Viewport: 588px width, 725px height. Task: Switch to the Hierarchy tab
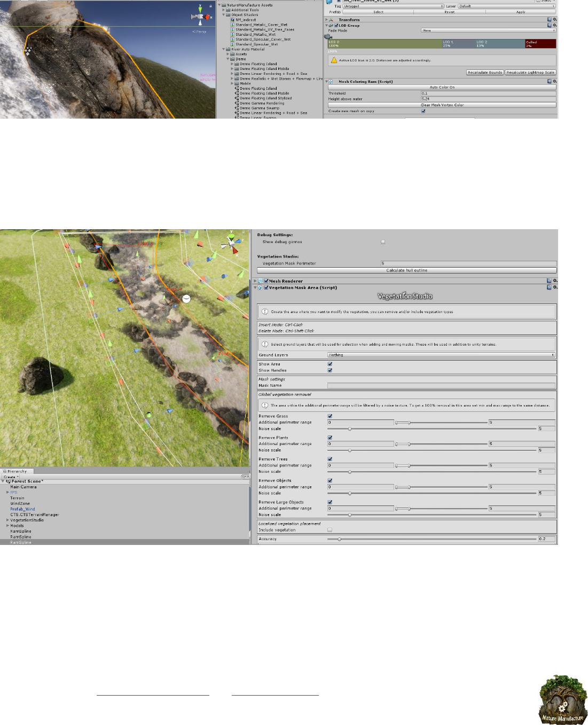(x=17, y=471)
